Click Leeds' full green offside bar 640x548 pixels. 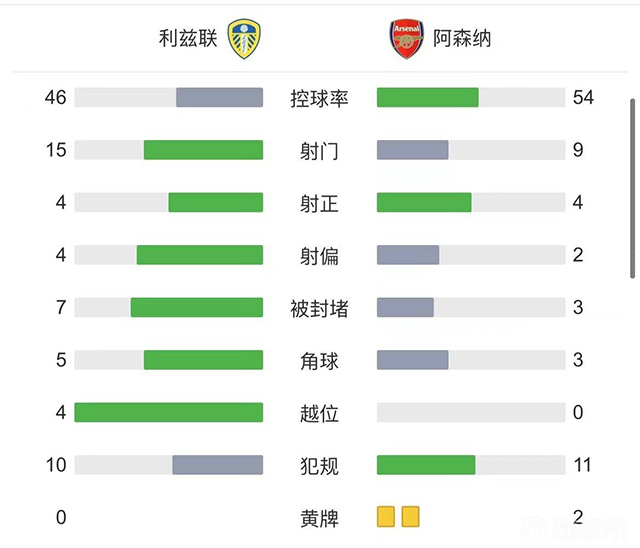[x=168, y=412]
